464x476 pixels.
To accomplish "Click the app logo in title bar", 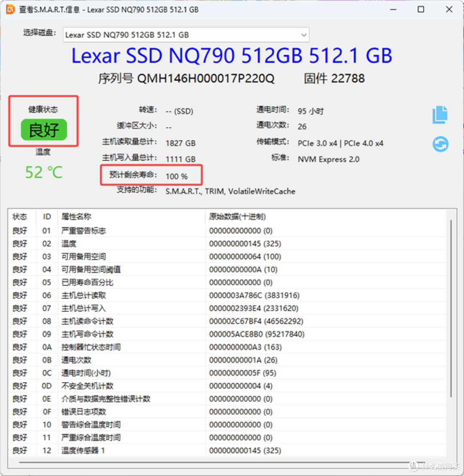I will (x=10, y=9).
